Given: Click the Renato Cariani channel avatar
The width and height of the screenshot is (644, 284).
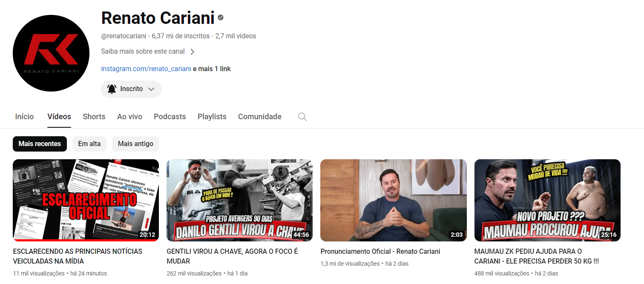Looking at the screenshot, I should click(x=51, y=53).
